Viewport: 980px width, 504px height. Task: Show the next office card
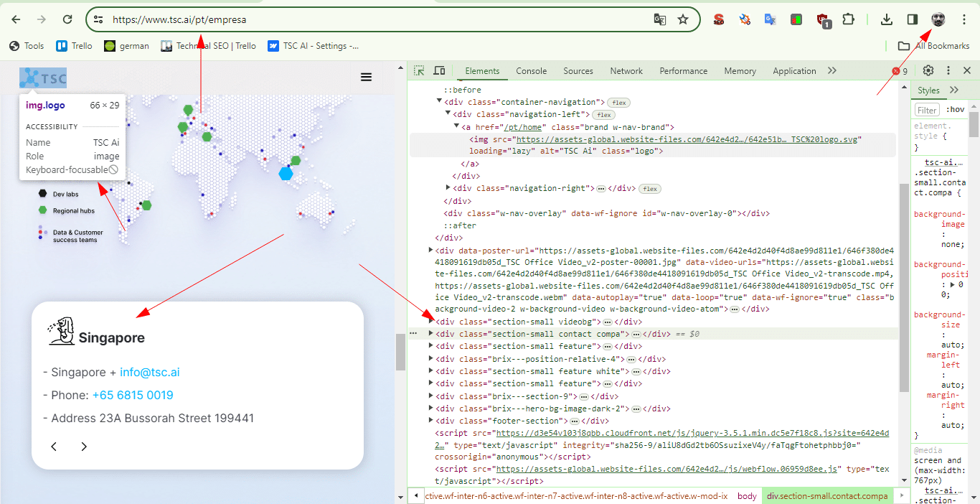tap(84, 447)
